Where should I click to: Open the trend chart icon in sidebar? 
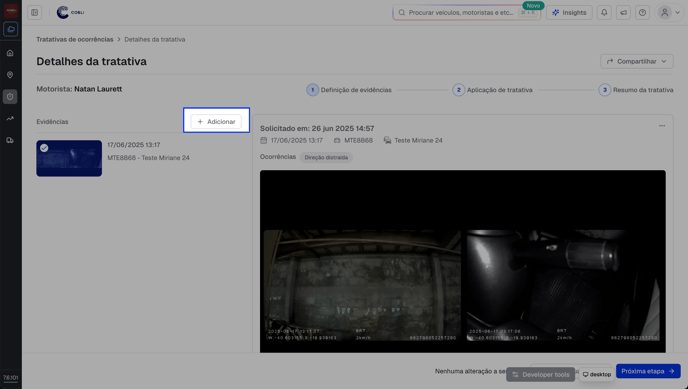[10, 118]
